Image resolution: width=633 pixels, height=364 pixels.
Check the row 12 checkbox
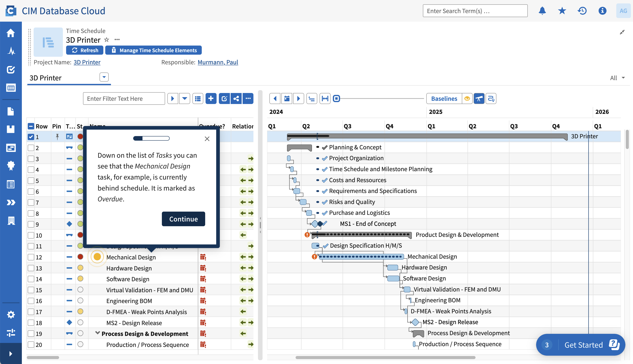tap(31, 257)
